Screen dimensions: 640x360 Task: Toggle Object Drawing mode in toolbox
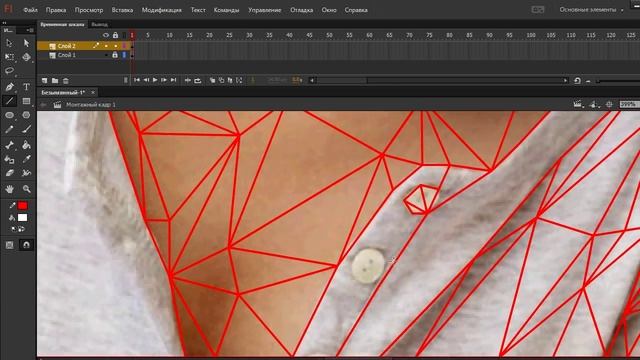9,245
